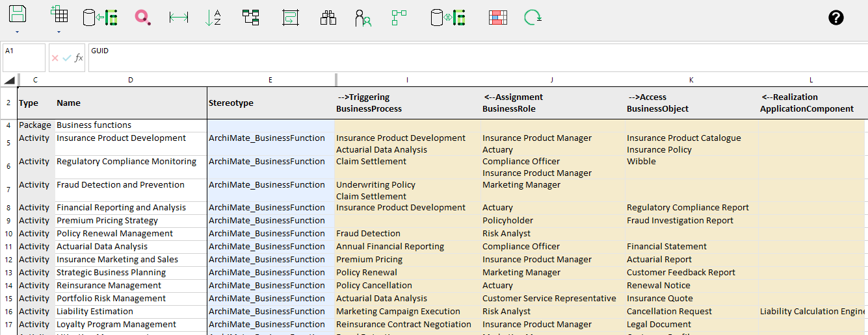The width and height of the screenshot is (868, 335).
Task: Click the red X to cancel entry
Action: coord(55,58)
